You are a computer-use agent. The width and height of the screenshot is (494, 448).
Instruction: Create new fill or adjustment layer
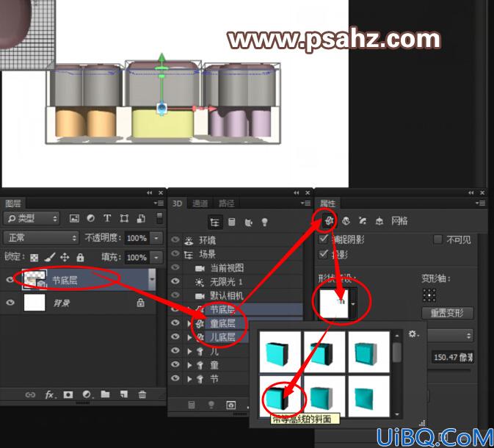point(87,394)
